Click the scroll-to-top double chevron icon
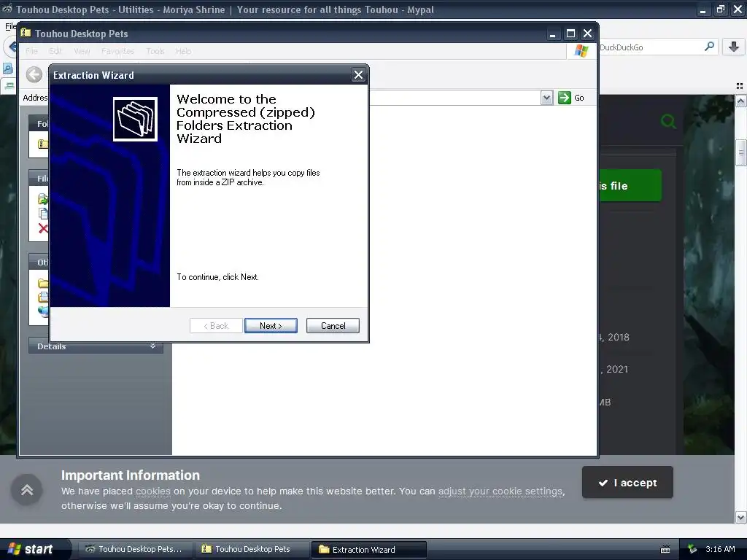The height and width of the screenshot is (560, 747). [27, 489]
